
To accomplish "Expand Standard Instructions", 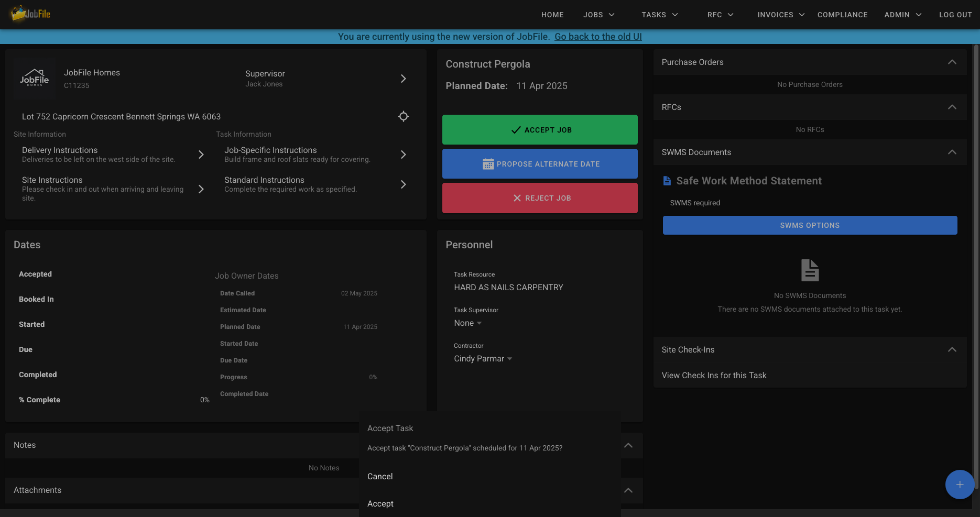I will coord(403,184).
